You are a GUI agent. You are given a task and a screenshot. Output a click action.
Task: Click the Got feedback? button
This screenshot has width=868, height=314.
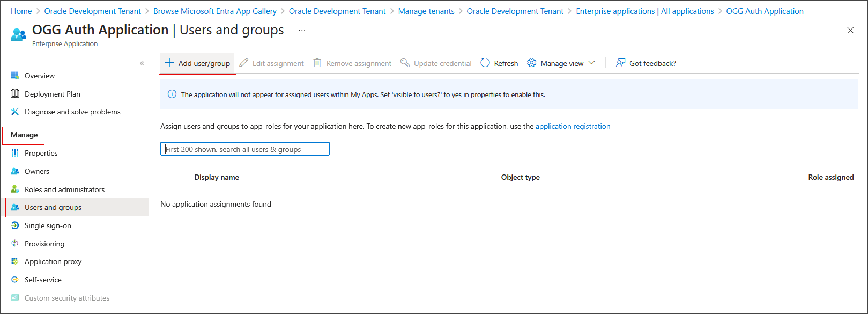pos(646,63)
